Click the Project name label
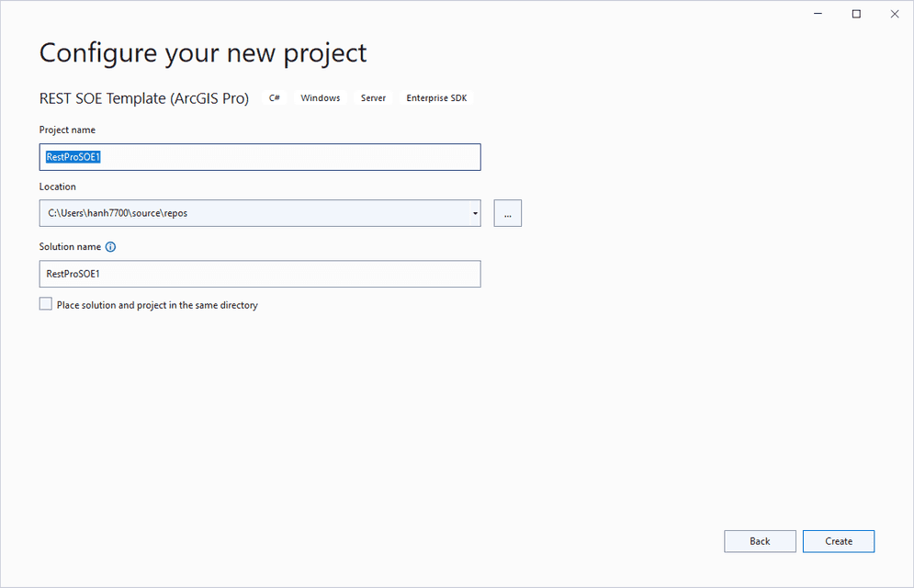 click(67, 130)
